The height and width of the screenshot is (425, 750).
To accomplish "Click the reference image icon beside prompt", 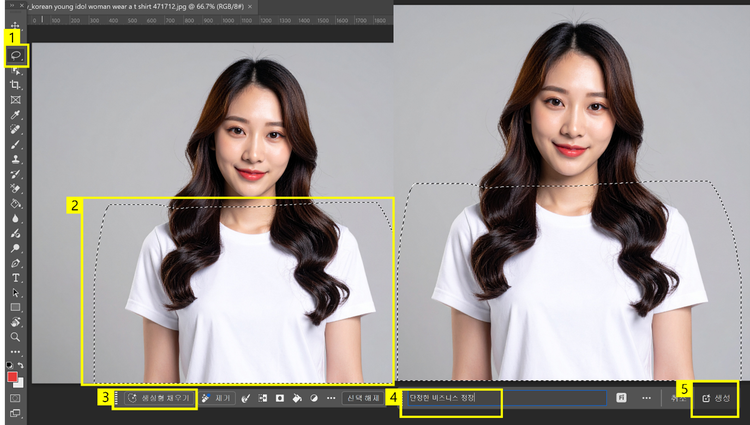I will (621, 398).
